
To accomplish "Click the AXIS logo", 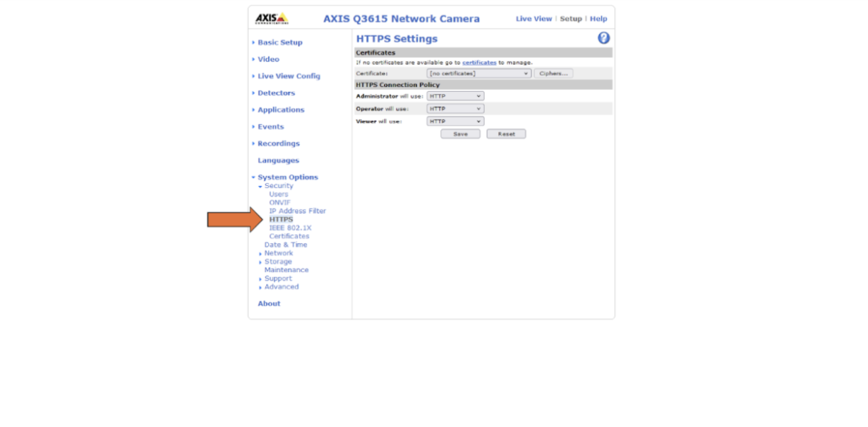I will 271,18.
